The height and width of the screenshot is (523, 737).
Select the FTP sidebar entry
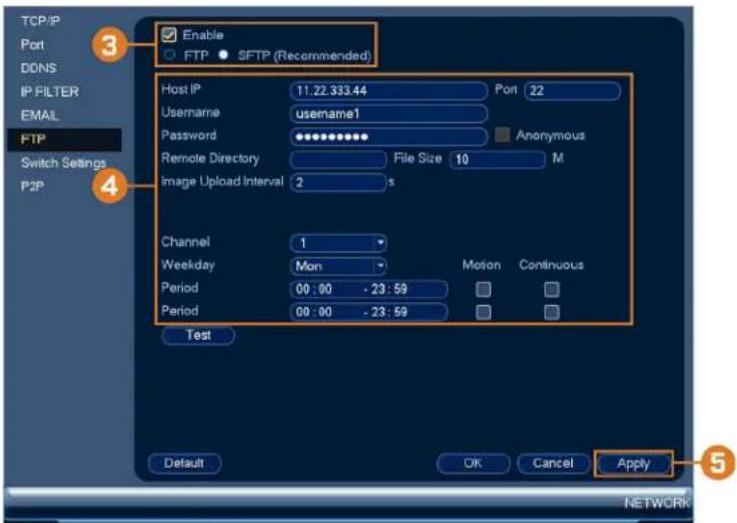(x=64, y=139)
